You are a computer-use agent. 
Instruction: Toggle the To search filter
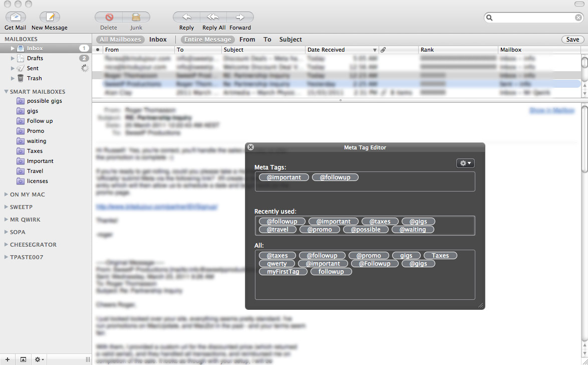click(x=267, y=39)
